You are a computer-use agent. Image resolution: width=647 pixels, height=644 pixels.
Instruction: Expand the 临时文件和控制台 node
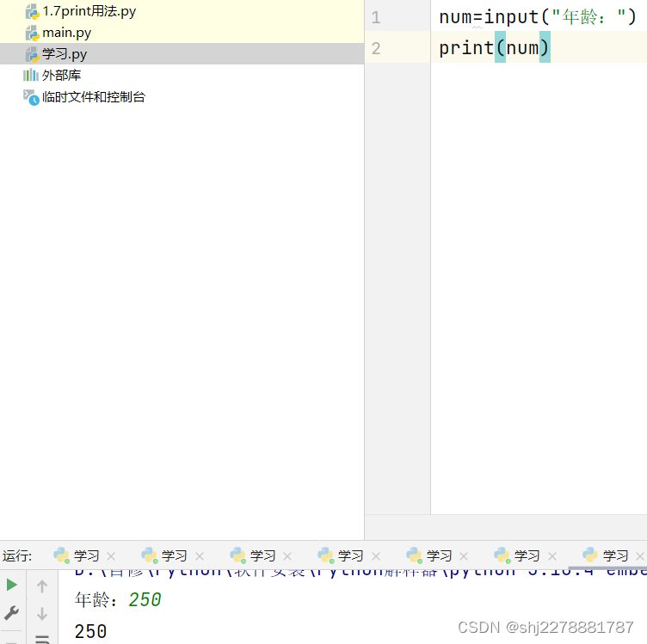click(94, 97)
